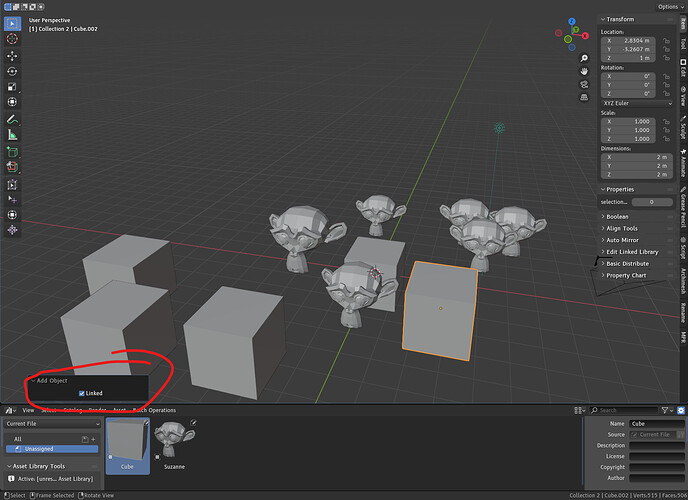Uncheck the Linked checkbox
Screen dimensions: 688x500
point(82,393)
